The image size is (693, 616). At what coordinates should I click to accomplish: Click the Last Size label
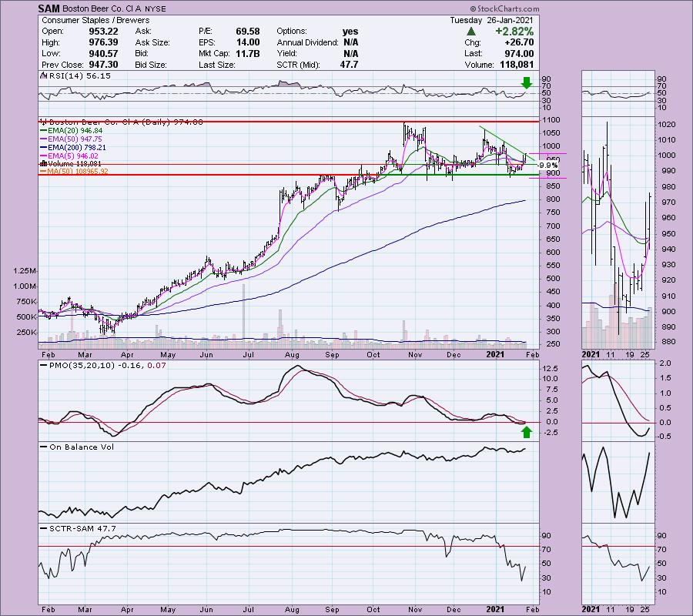click(x=216, y=65)
